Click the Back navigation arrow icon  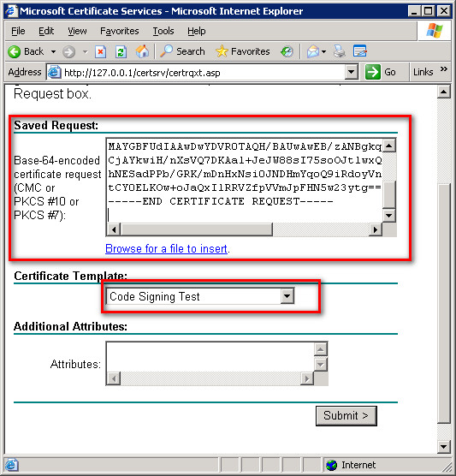pos(15,52)
